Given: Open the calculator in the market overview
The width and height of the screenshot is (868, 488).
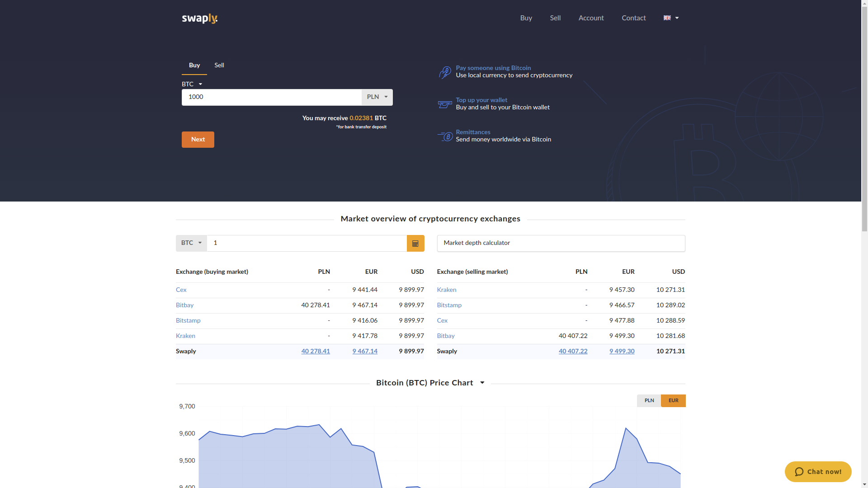Looking at the screenshot, I should [x=415, y=243].
